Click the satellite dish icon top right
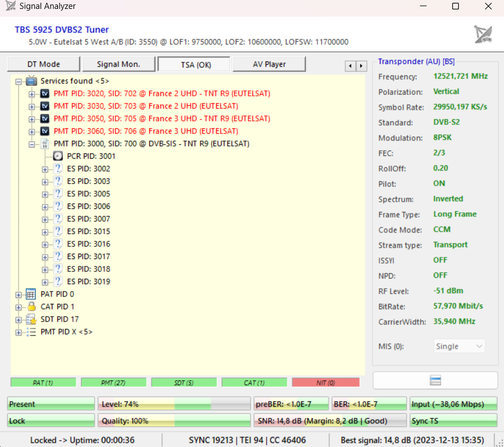The height and width of the screenshot is (447, 504). [x=483, y=35]
